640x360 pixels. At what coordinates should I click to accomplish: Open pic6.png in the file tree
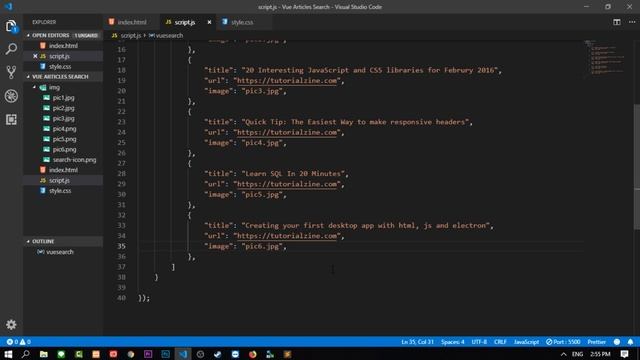[64, 149]
